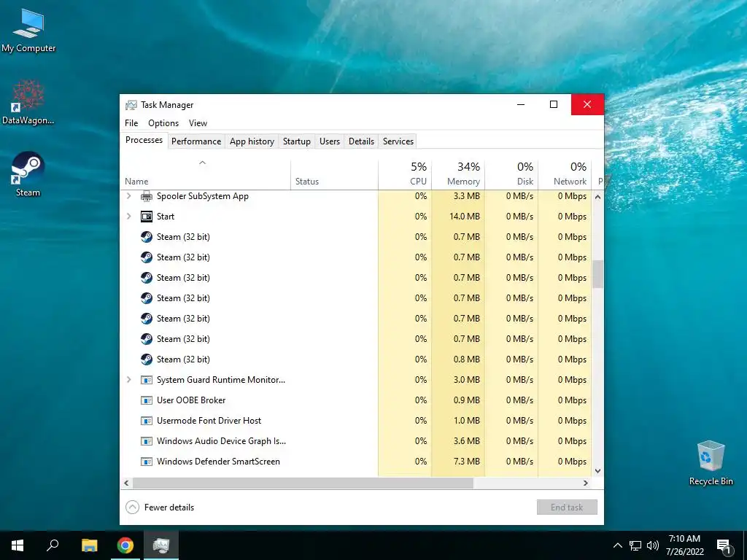Switch to the Startup tab
747x560 pixels.
296,141
